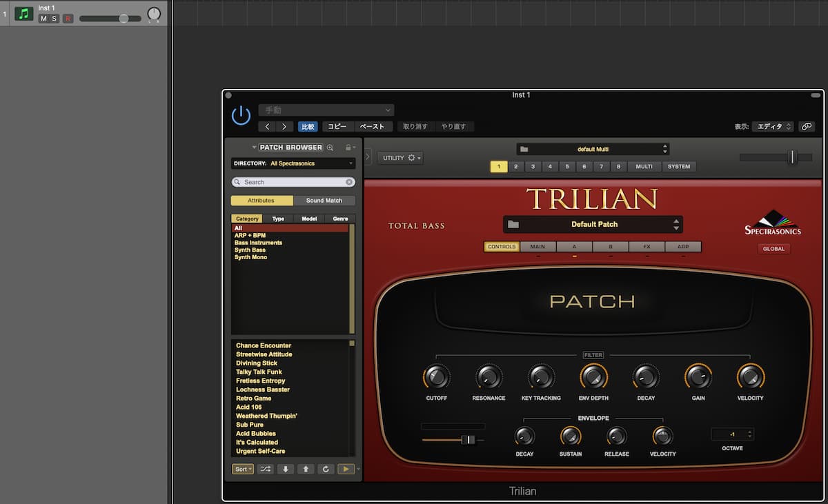Click the KEY TRACKING knob
The width and height of the screenshot is (828, 504).
tap(541, 376)
